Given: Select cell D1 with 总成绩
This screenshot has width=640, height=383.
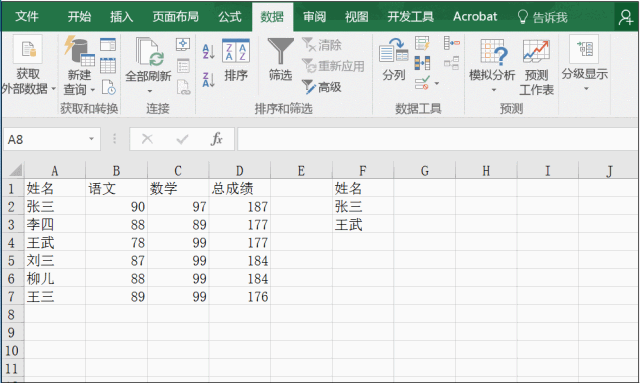Looking at the screenshot, I should coord(240,189).
